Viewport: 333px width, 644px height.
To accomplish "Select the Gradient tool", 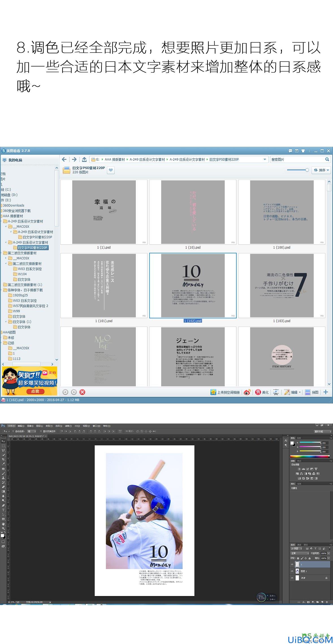I will pos(3,491).
